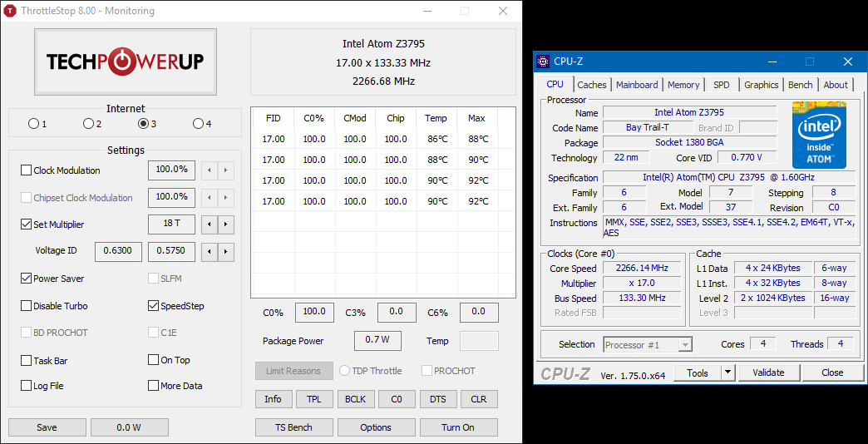Switch to the Memory tab in CPU-Z
Screen dimensions: 868x444
coord(683,85)
